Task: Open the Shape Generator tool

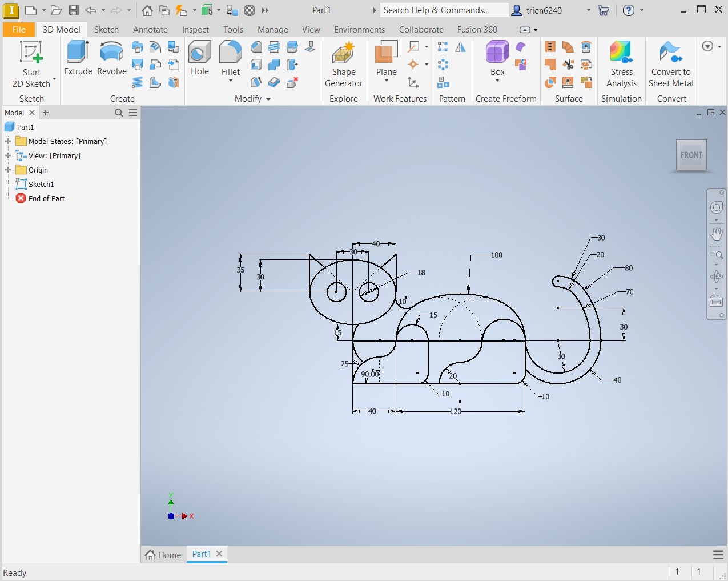Action: click(x=344, y=53)
